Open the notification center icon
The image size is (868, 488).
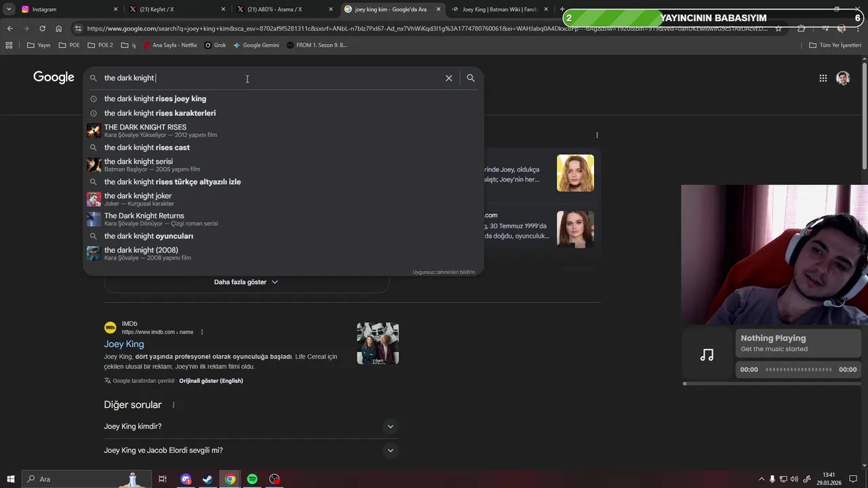point(853,479)
